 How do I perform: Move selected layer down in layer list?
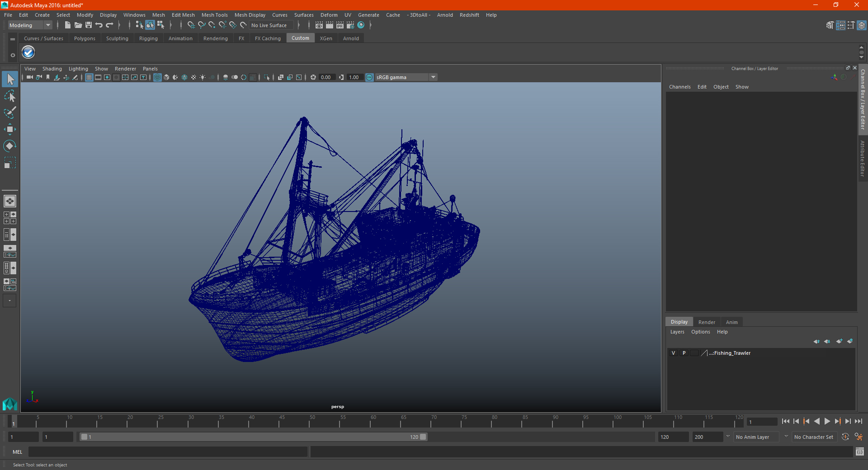[x=827, y=341]
